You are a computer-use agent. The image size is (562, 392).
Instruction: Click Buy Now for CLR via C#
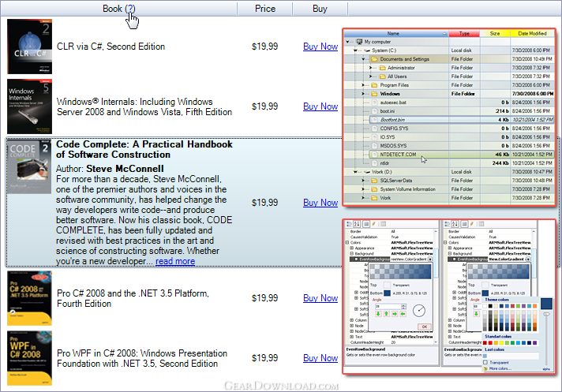click(x=320, y=47)
